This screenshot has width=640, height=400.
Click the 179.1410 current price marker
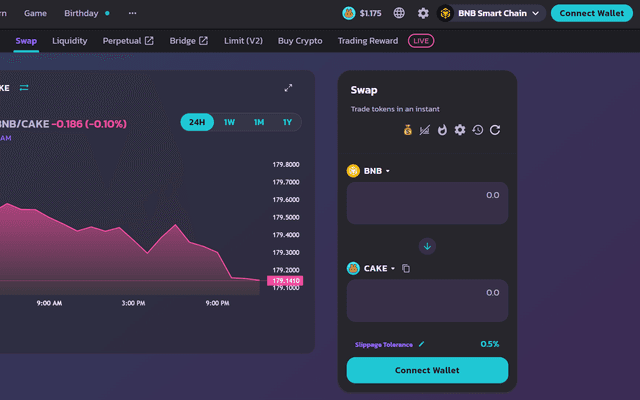tap(285, 281)
